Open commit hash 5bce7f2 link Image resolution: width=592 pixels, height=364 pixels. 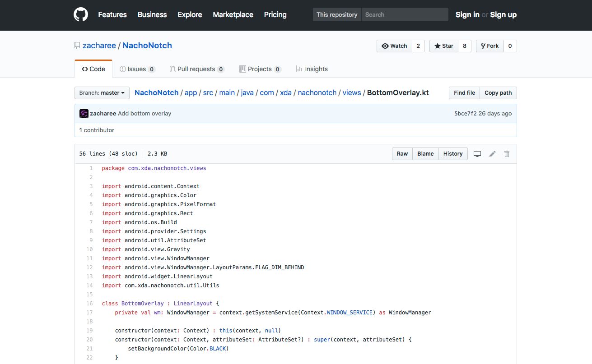click(465, 114)
